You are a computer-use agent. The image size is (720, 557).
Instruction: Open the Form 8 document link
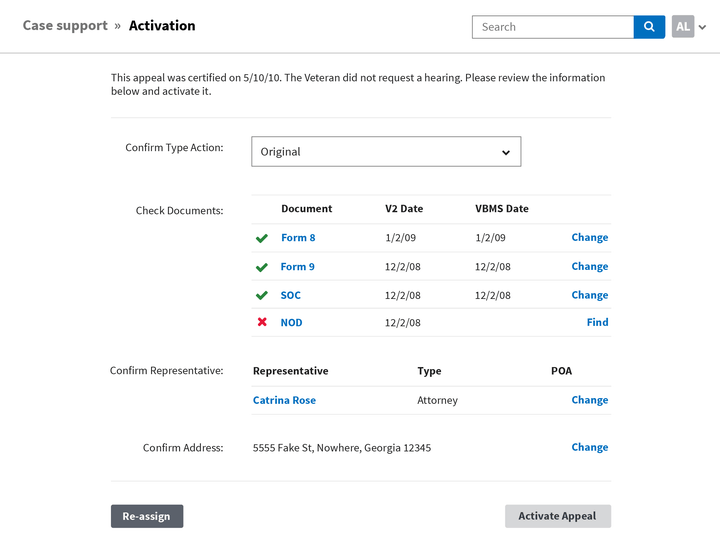pos(298,237)
